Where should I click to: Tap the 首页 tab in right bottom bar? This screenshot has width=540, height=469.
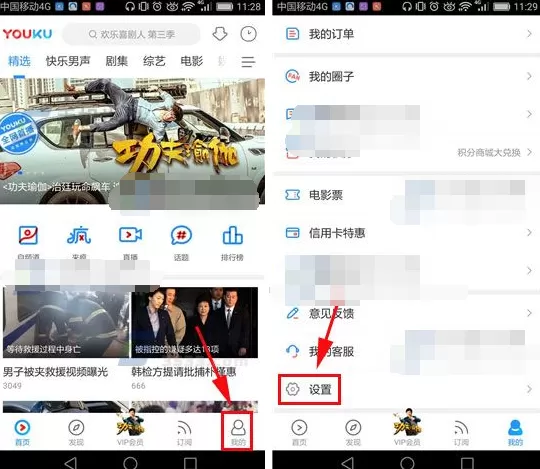point(299,432)
